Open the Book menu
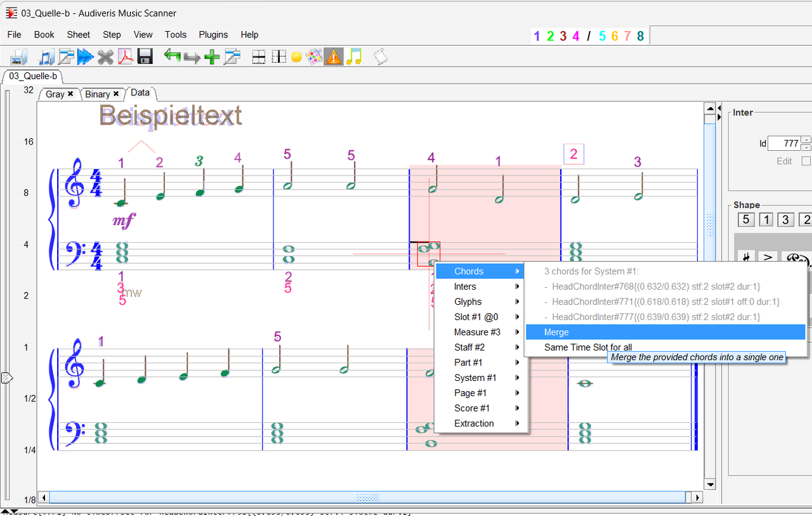 point(44,35)
